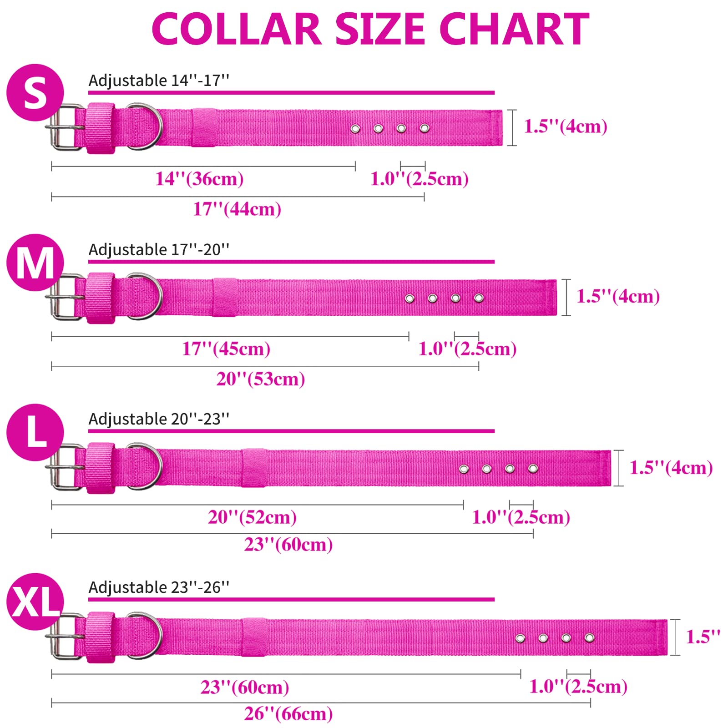Image resolution: width=728 pixels, height=728 pixels.
Task: Click the pink S size badge
Action: pos(35,92)
